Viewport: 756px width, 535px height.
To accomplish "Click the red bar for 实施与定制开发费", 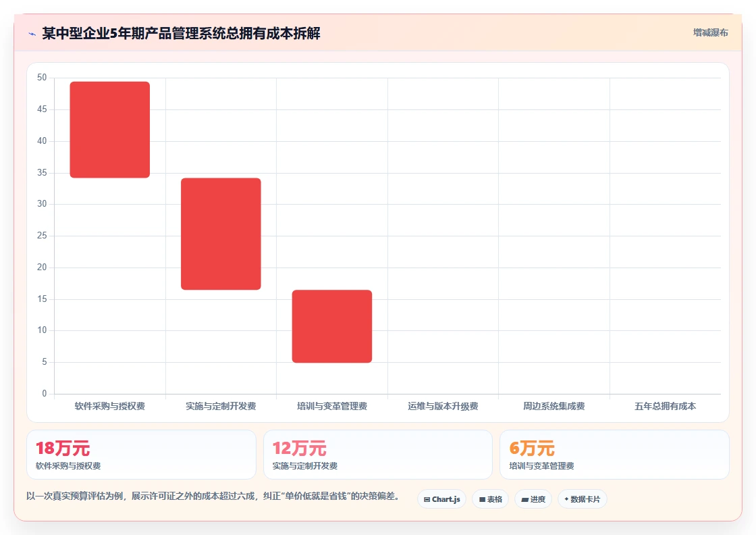I will (x=221, y=234).
